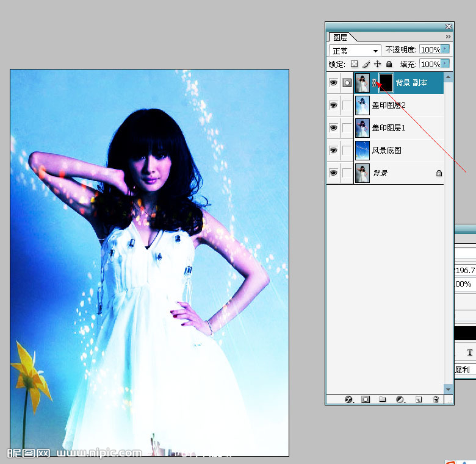Toggle the lock transparent pixels option
The width and height of the screenshot is (476, 464).
[354, 64]
